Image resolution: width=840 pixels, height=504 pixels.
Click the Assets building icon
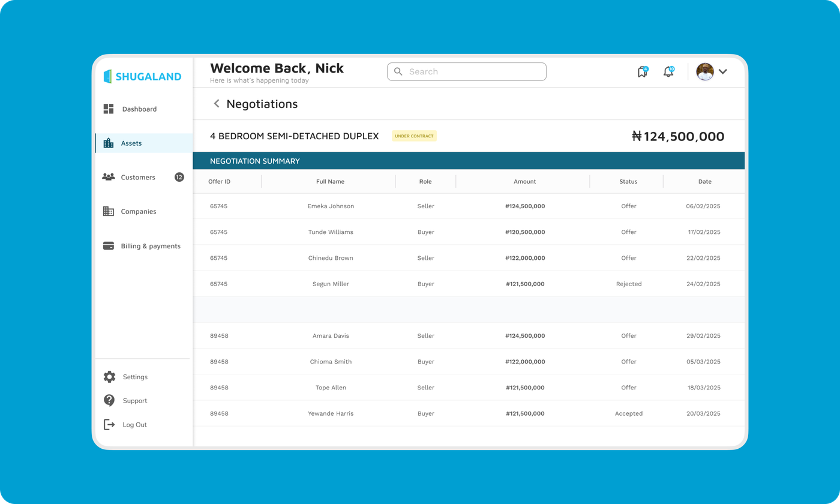(109, 143)
